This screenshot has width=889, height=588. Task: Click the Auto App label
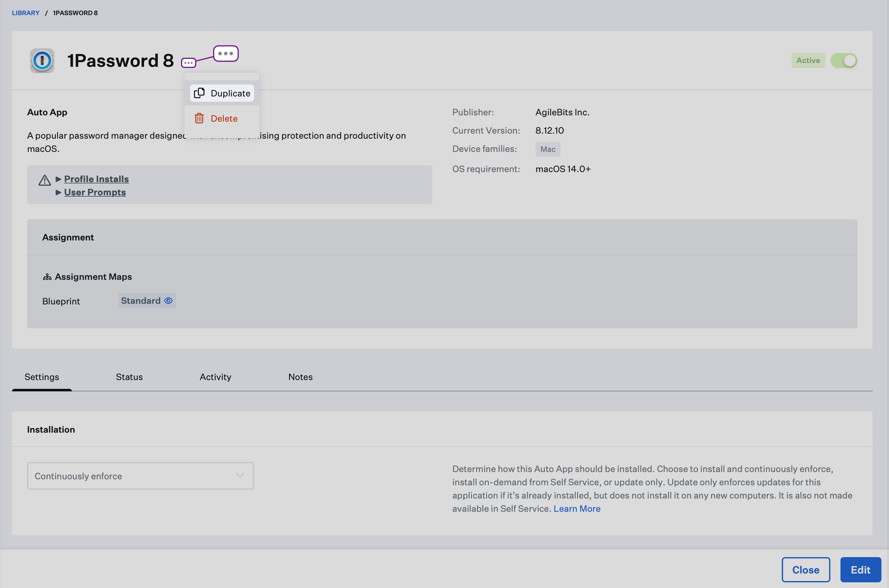point(47,112)
